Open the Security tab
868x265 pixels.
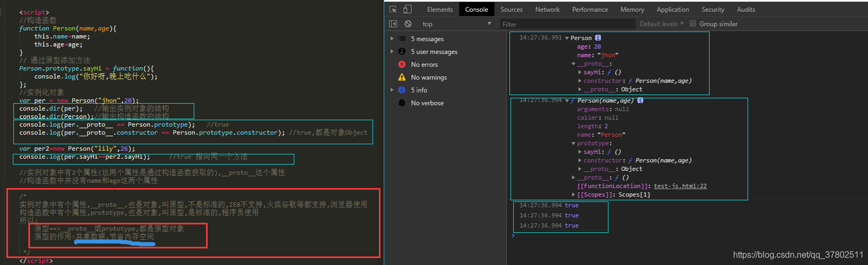(x=713, y=10)
